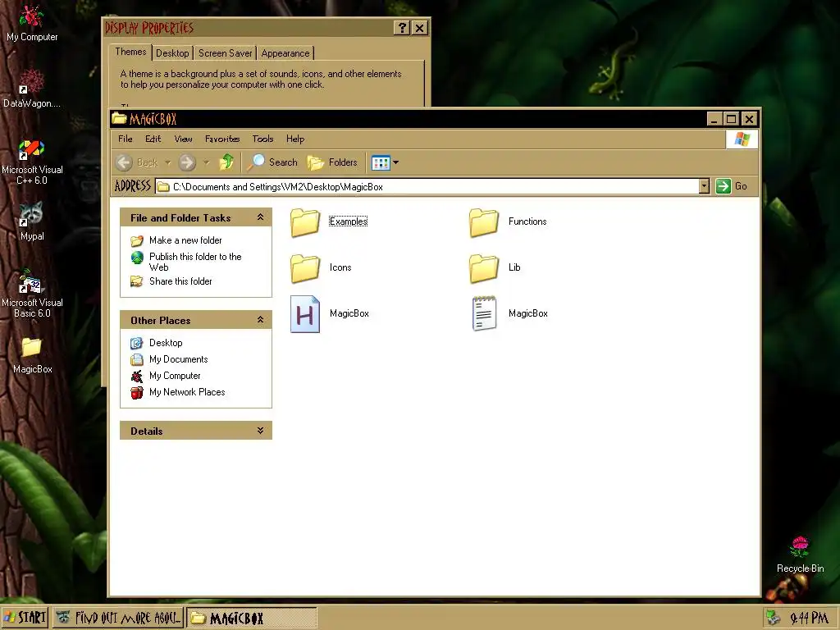Open the Tools menu
Image resolution: width=840 pixels, height=630 pixels.
pos(263,139)
